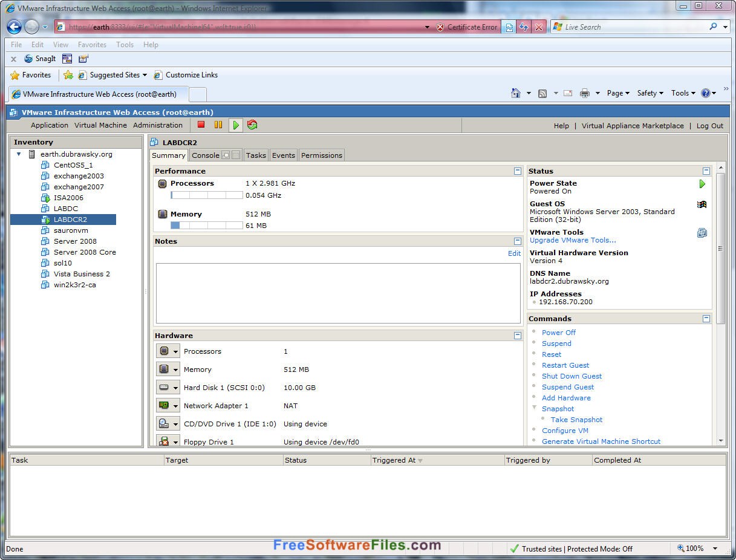
Task: Click the Read Mail icon
Action: 568,93
